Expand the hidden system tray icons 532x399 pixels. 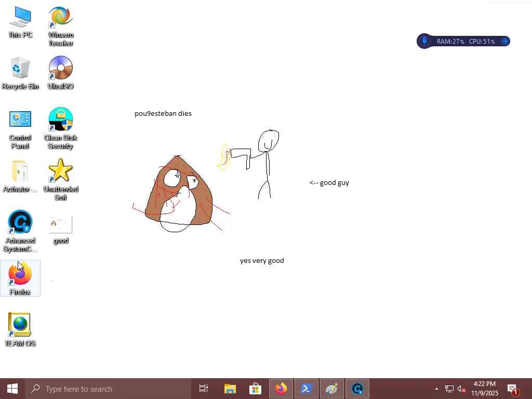coord(436,389)
